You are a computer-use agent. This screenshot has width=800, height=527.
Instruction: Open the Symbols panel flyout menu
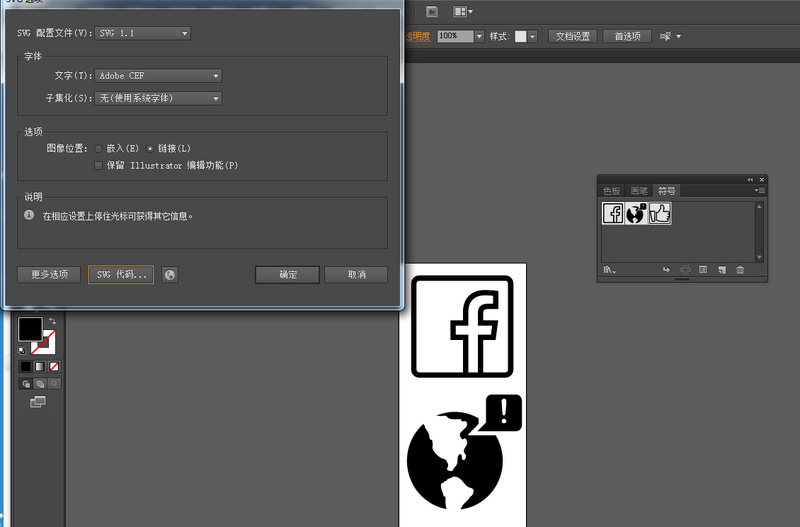click(x=760, y=190)
